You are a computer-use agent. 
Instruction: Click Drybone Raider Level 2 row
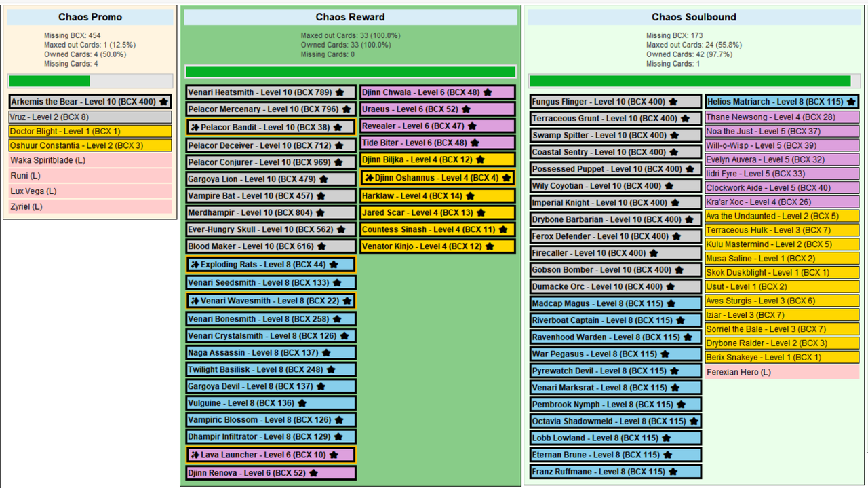pyautogui.click(x=782, y=343)
